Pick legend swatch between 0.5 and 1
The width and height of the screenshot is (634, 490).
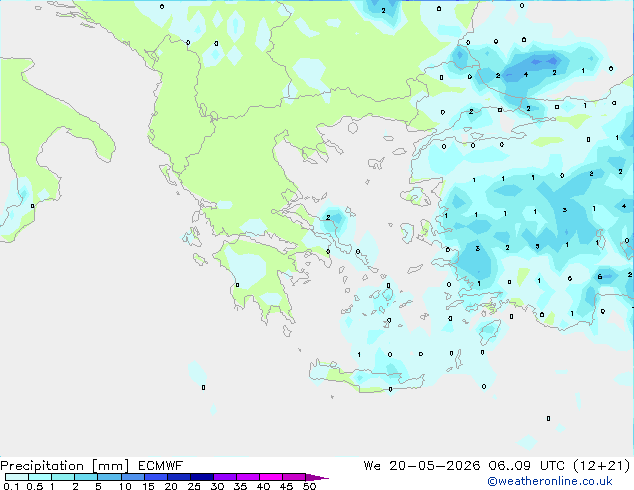pos(40,477)
